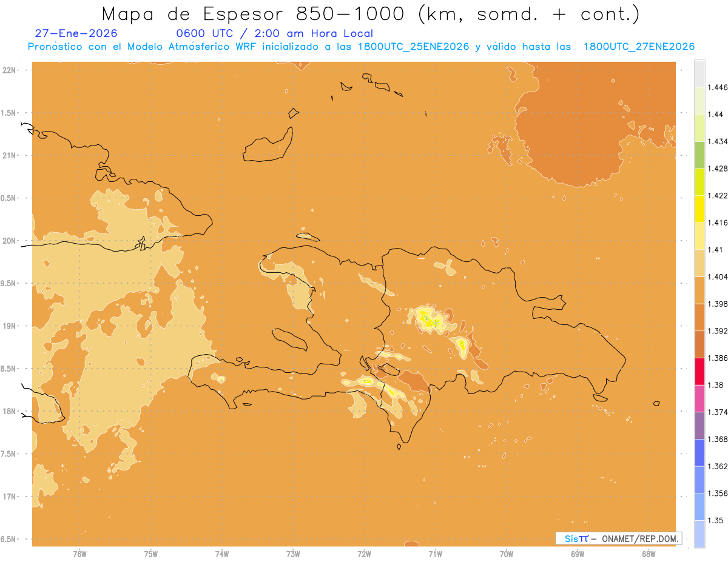This screenshot has width=728, height=562.
Task: Click the "1.356" colorbar value
Action: [x=718, y=493]
